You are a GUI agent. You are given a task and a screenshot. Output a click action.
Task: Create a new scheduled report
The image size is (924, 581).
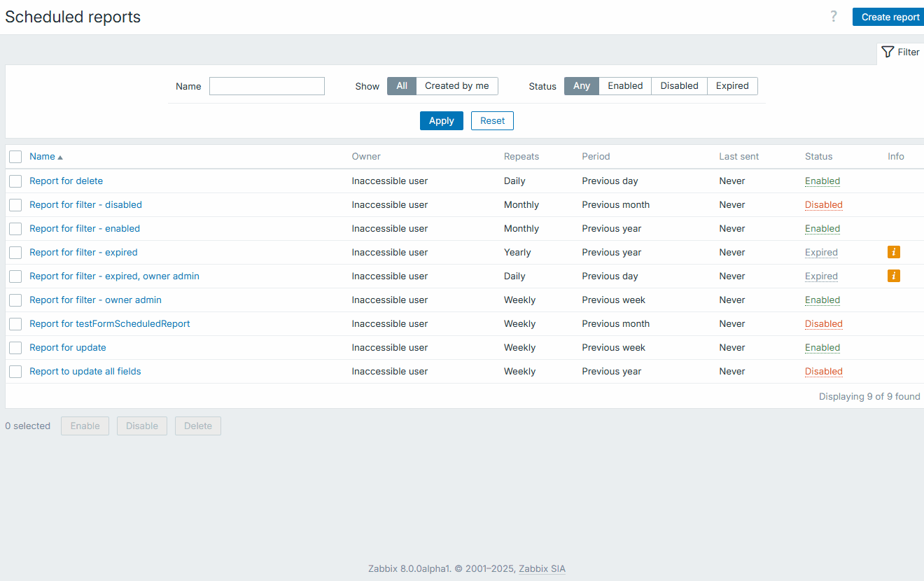[889, 17]
